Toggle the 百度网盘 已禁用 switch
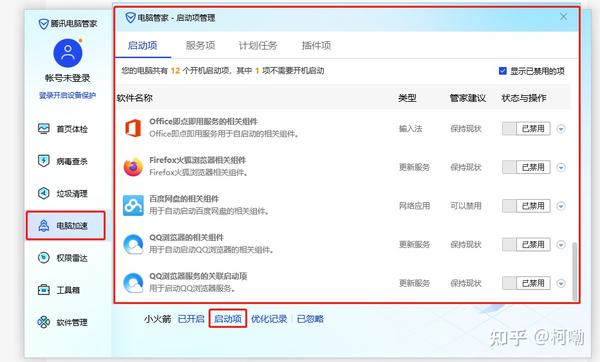The height and width of the screenshot is (362, 600). click(526, 206)
